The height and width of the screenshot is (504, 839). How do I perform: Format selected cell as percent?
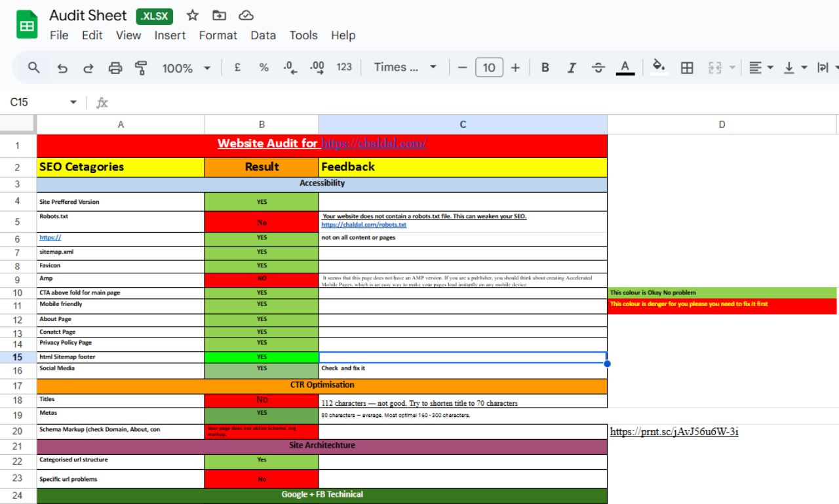(262, 68)
